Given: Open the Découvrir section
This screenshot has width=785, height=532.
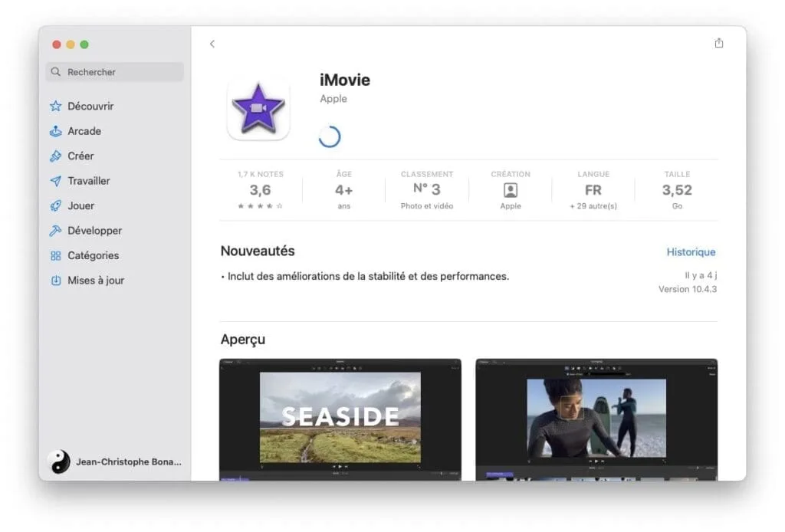Looking at the screenshot, I should [90, 106].
